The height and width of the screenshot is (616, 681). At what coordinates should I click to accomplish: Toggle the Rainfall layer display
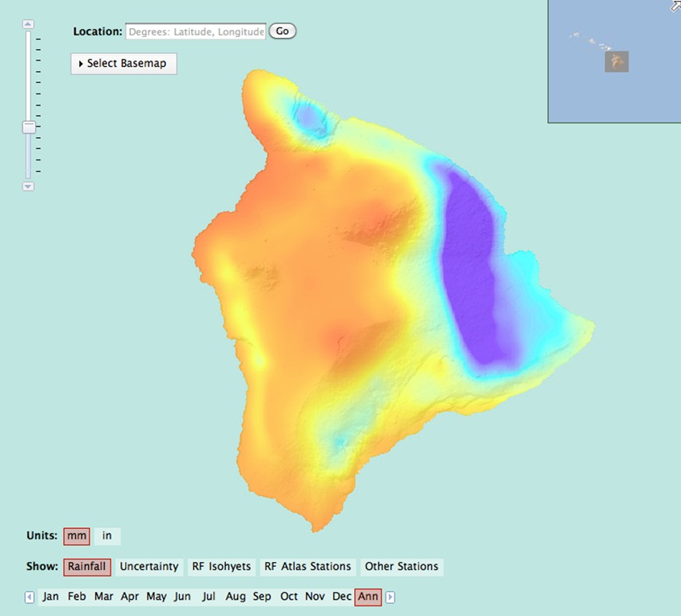86,567
